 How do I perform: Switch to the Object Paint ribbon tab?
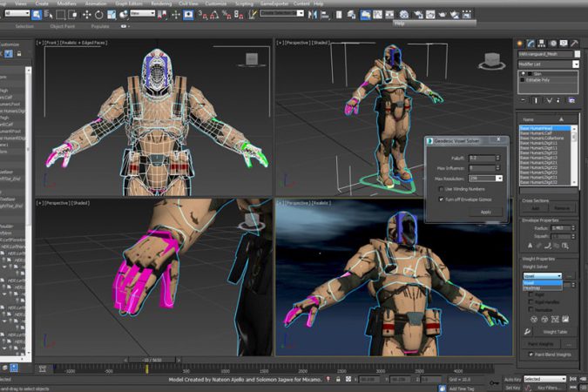pyautogui.click(x=62, y=27)
